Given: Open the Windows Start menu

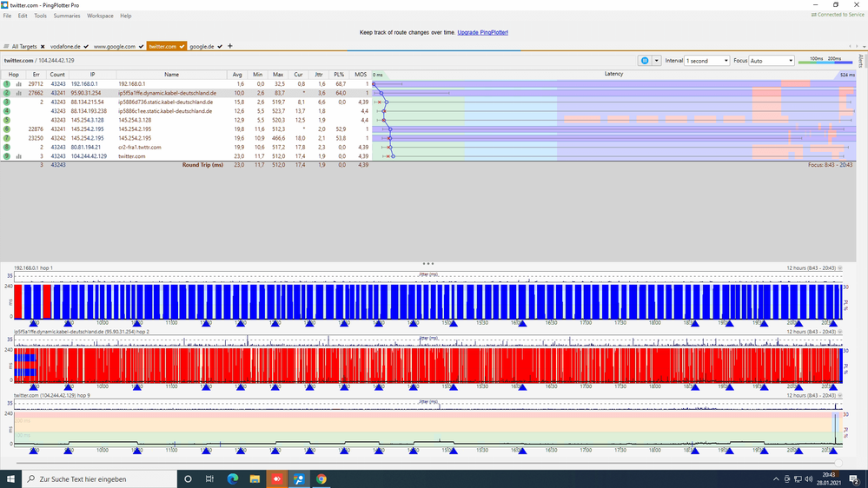Looking at the screenshot, I should click(x=10, y=478).
